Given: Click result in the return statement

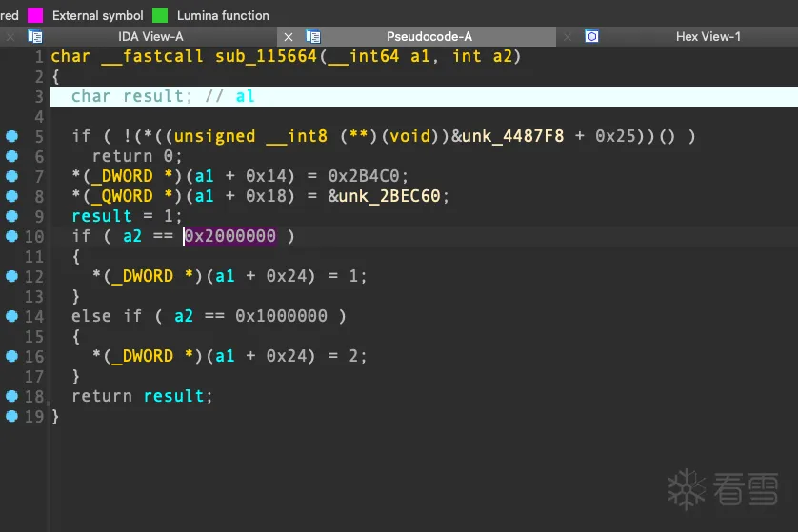Looking at the screenshot, I should point(173,396).
